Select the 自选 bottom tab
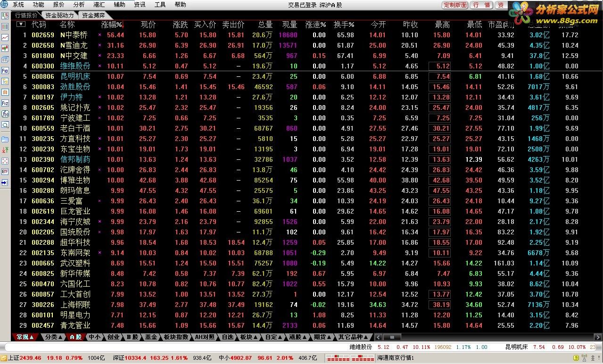 coord(227,337)
